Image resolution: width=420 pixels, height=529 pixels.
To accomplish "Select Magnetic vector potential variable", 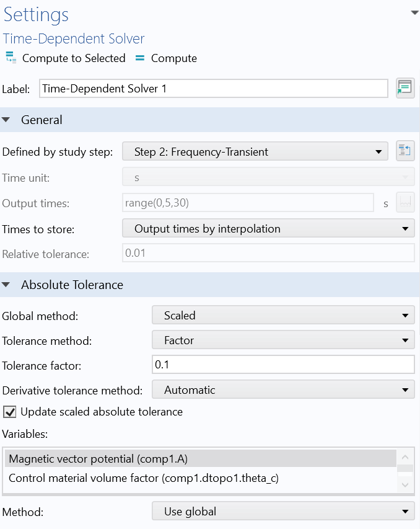I will pos(98,459).
